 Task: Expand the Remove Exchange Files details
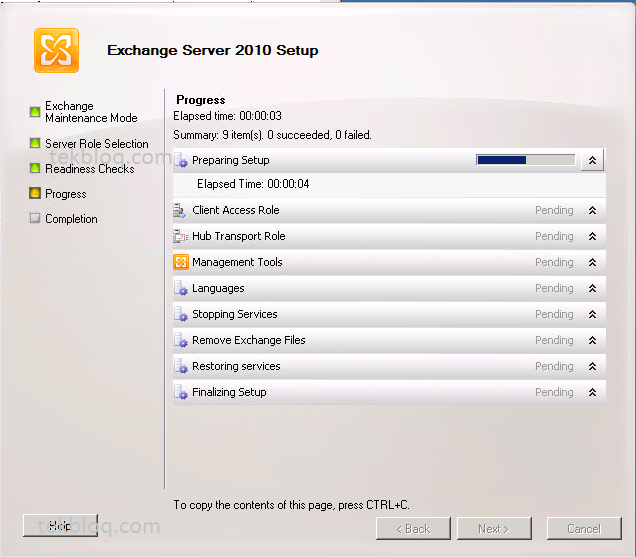(593, 340)
